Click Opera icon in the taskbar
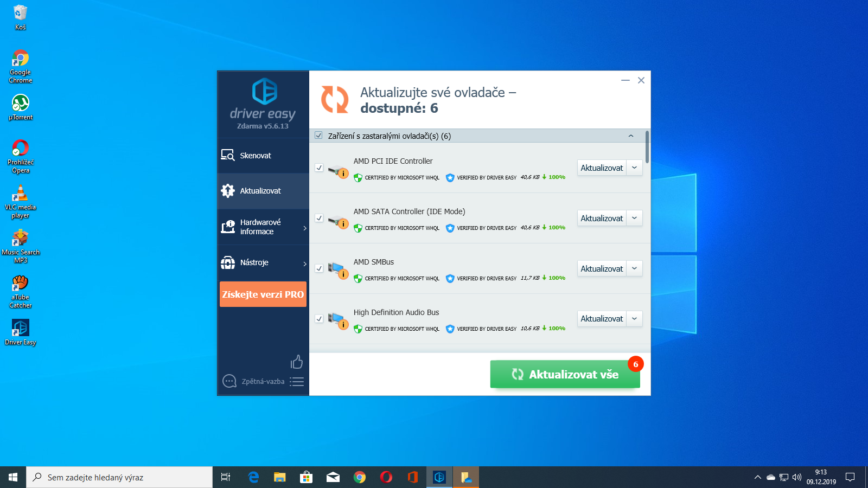This screenshot has height=488, width=868. (386, 477)
